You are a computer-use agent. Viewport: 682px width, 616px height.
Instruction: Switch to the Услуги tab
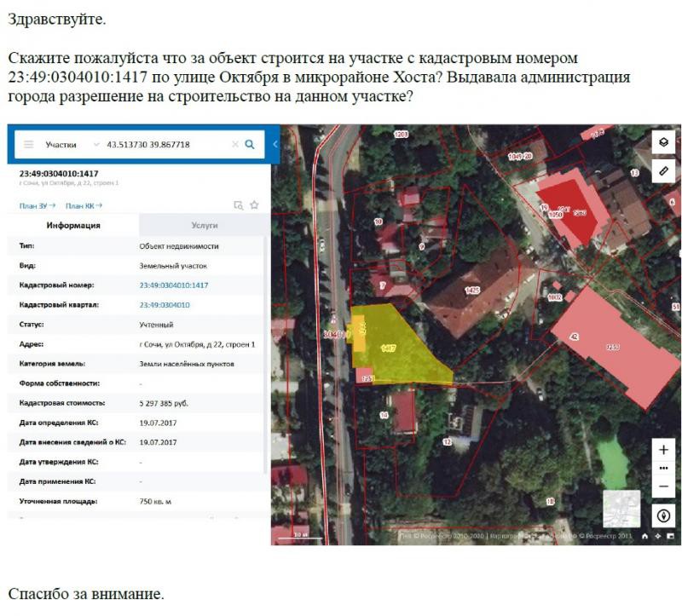(x=204, y=226)
